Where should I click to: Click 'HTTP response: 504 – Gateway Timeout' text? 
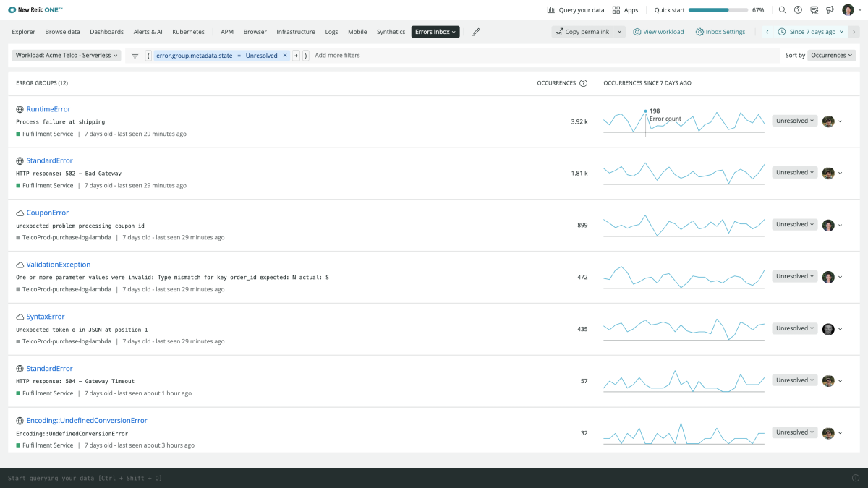[75, 381]
